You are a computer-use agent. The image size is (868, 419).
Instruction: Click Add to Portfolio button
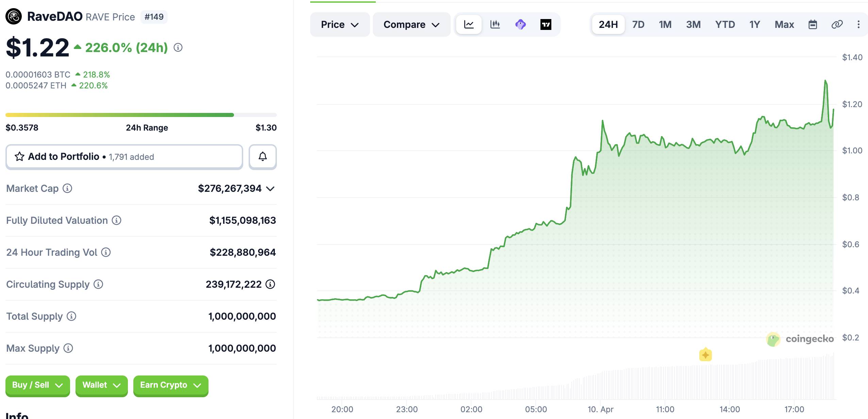coord(124,157)
